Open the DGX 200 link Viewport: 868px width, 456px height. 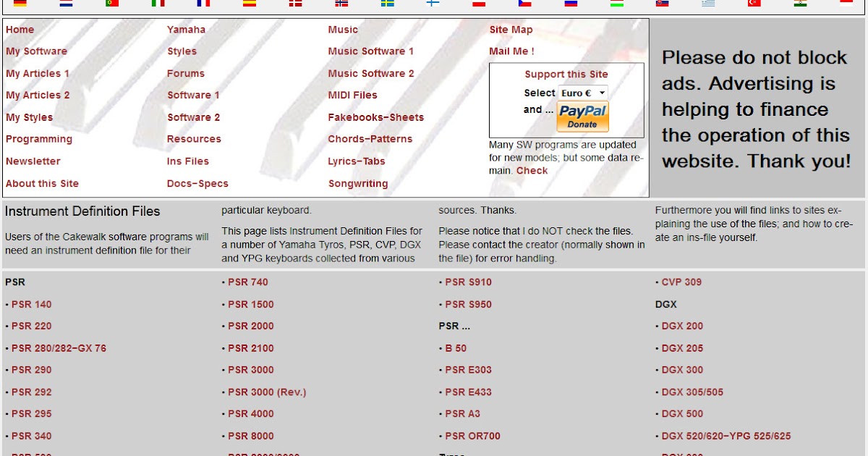pyautogui.click(x=682, y=326)
